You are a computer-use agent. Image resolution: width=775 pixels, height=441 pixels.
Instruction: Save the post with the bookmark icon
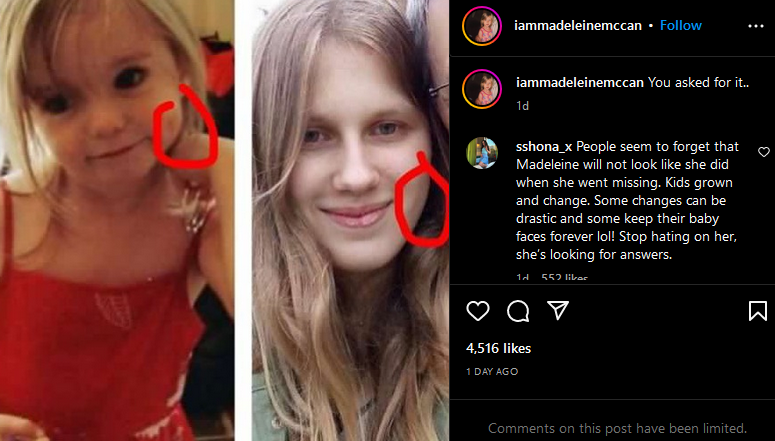coord(758,311)
